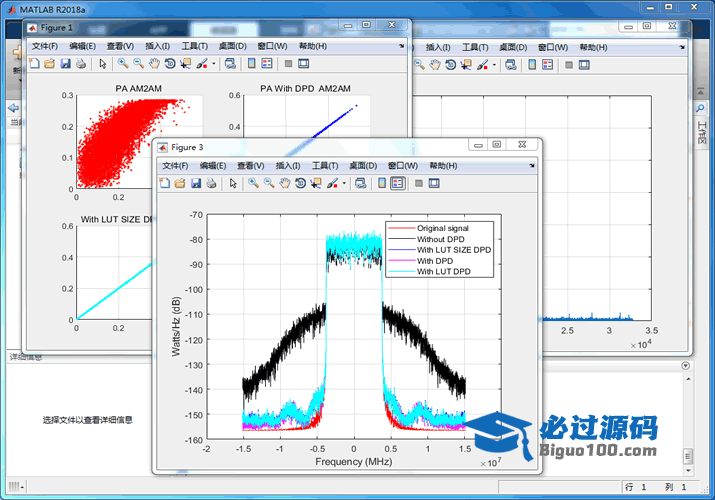The height and width of the screenshot is (500, 715).
Task: Toggle Insert Legend in background figure toolbar
Action: coord(547,65)
